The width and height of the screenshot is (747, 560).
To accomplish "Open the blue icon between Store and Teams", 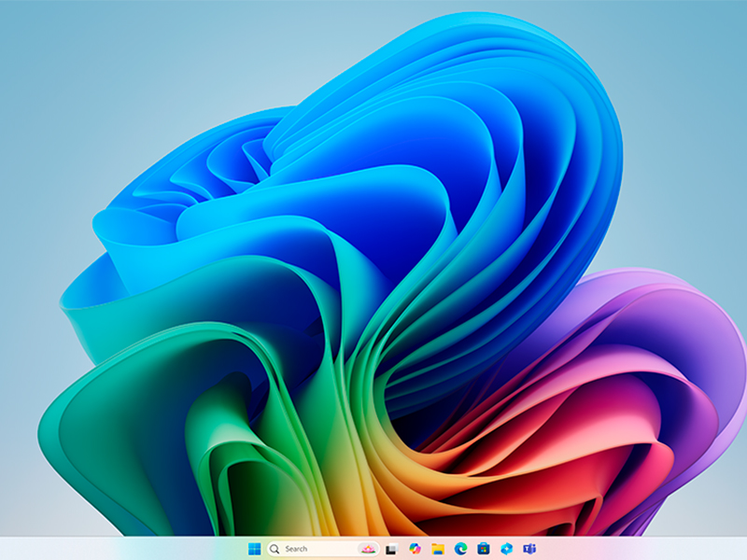I will coord(506,549).
